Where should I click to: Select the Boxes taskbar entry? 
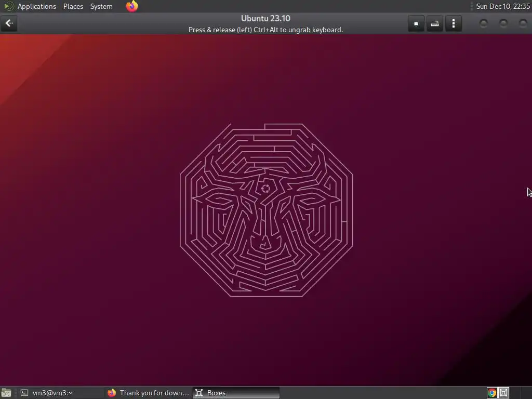pyautogui.click(x=236, y=393)
